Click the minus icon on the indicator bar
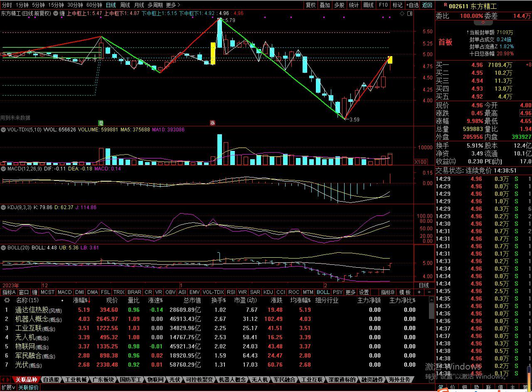Viewport: 532px width, 392px height. coord(429,292)
